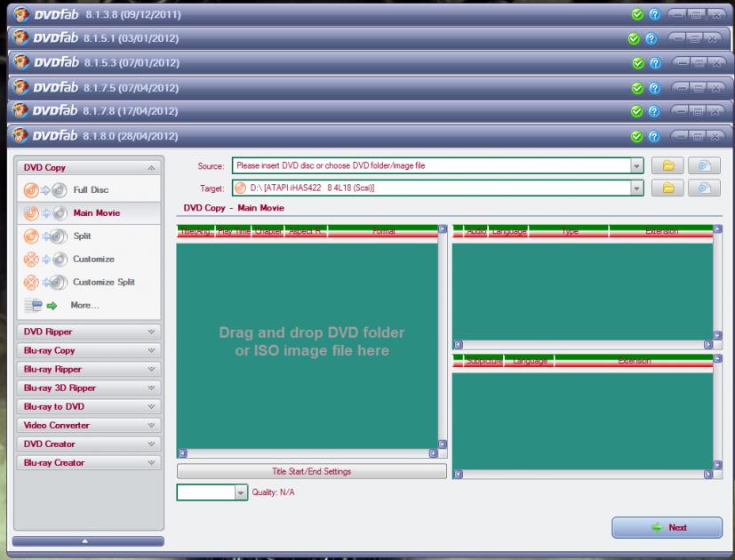Expand the Blu-ray Copy section
This screenshot has width=735, height=560.
(89, 350)
